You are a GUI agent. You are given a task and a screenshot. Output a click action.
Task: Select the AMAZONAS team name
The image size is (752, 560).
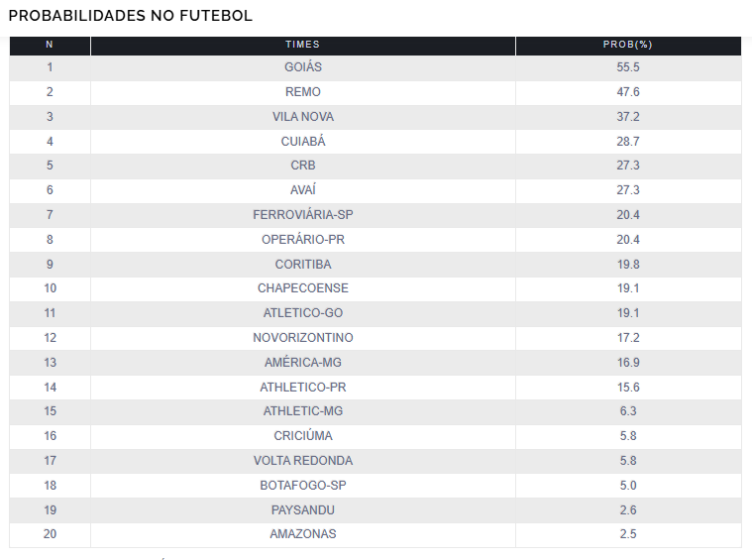tap(303, 533)
